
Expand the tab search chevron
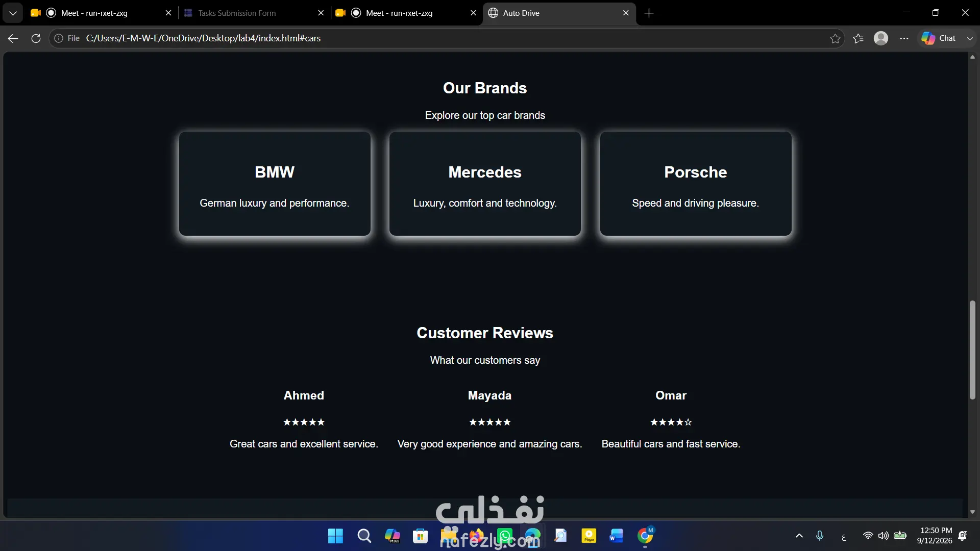pyautogui.click(x=13, y=13)
